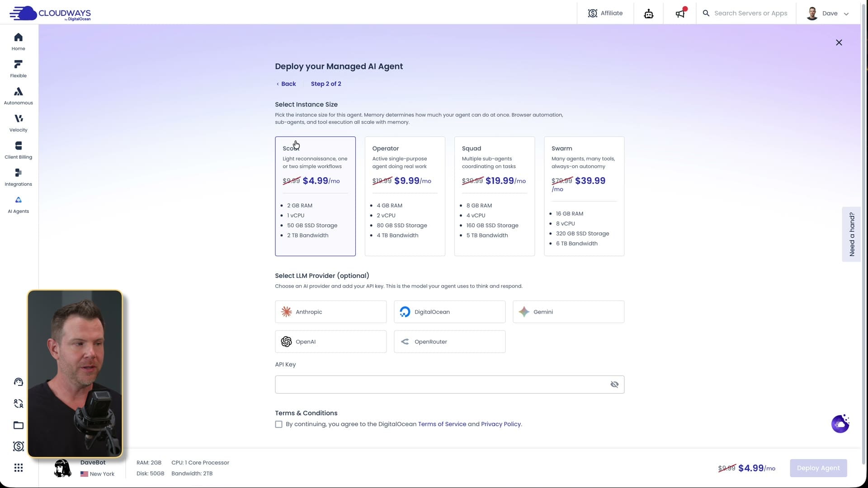Viewport: 868px width, 488px height.
Task: Click the dollar badge icon in sidebar
Action: click(x=18, y=446)
